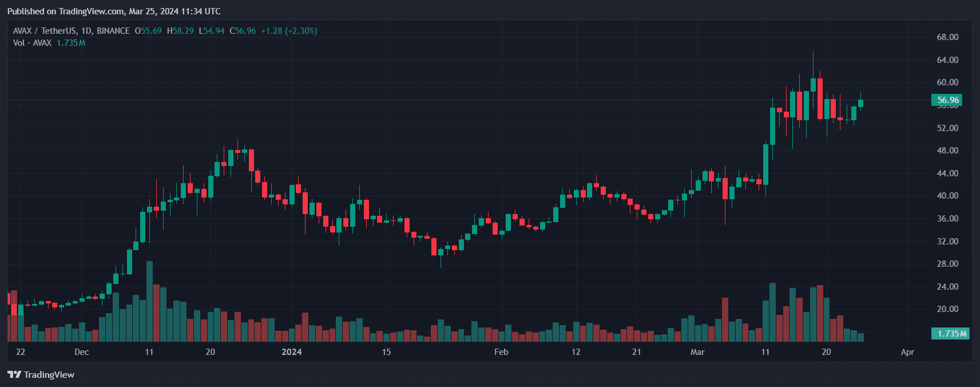Click the 15 date label on the time axis
Screen dimensions: 980x387
point(386,352)
